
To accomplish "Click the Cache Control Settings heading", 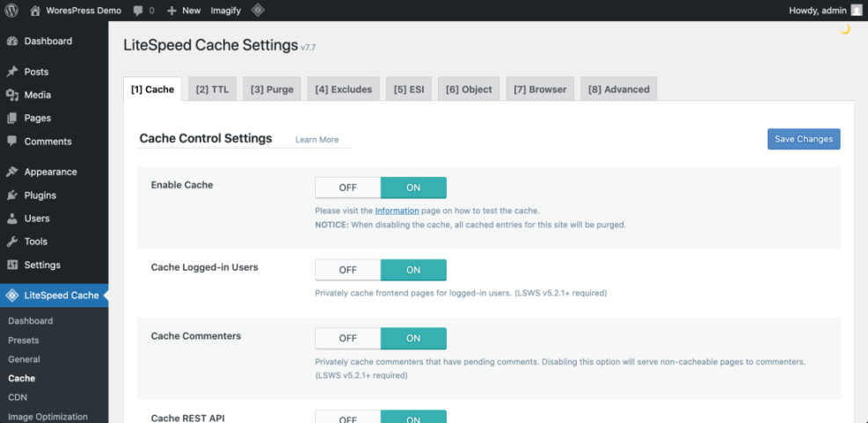I will (x=206, y=138).
